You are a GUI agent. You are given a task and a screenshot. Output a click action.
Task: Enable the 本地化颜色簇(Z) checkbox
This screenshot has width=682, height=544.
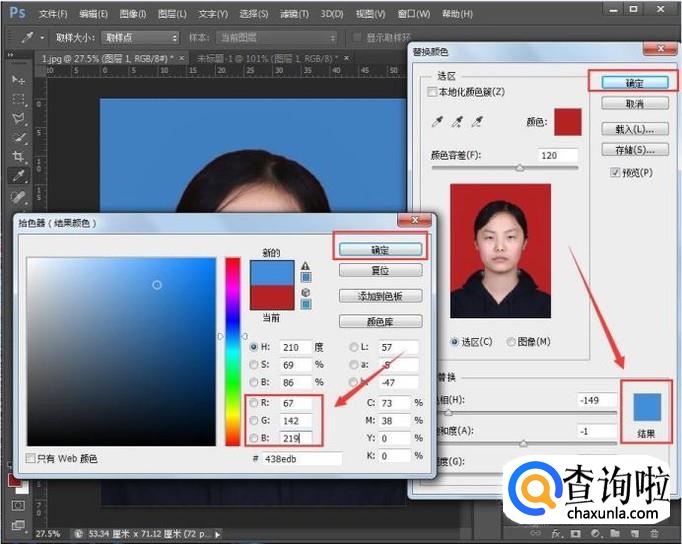coord(432,92)
